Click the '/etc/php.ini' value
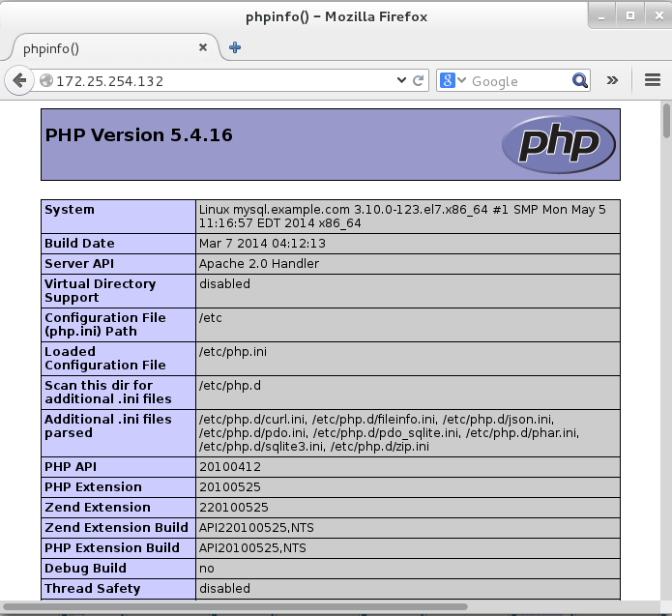 (x=233, y=351)
